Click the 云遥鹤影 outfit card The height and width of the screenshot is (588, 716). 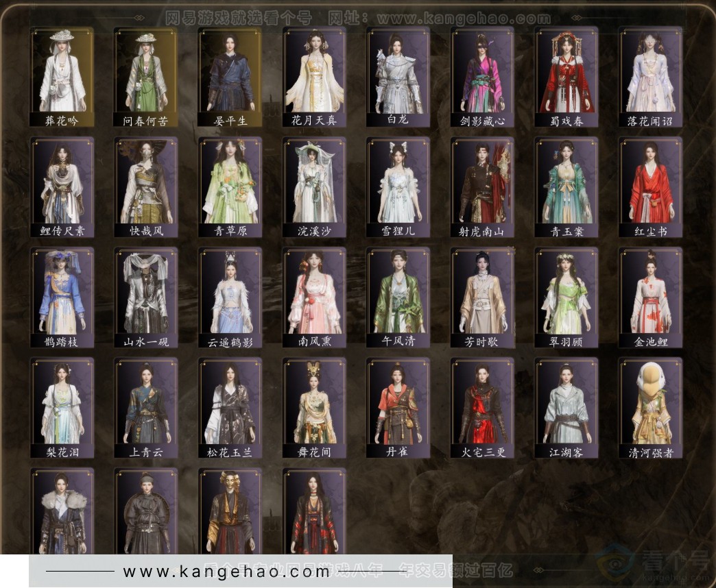(x=230, y=297)
